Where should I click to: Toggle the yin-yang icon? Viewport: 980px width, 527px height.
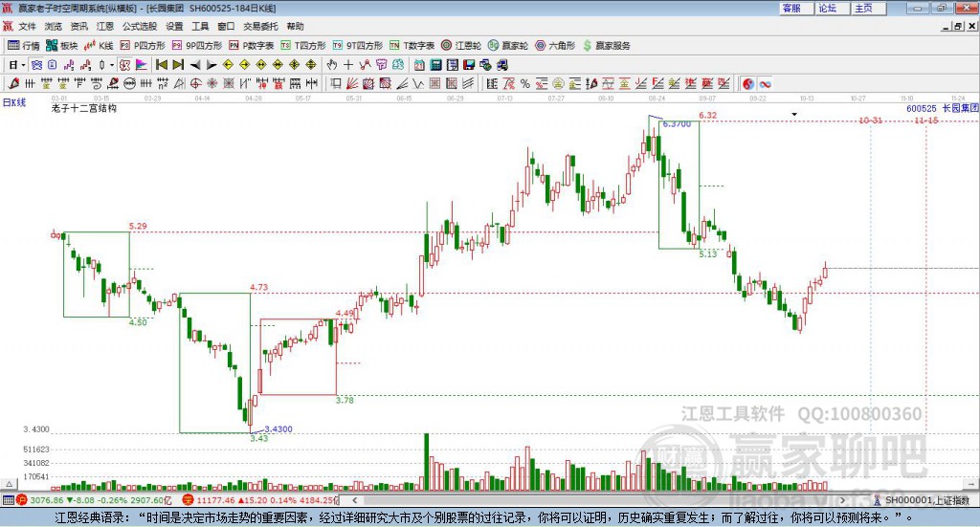pos(748,83)
